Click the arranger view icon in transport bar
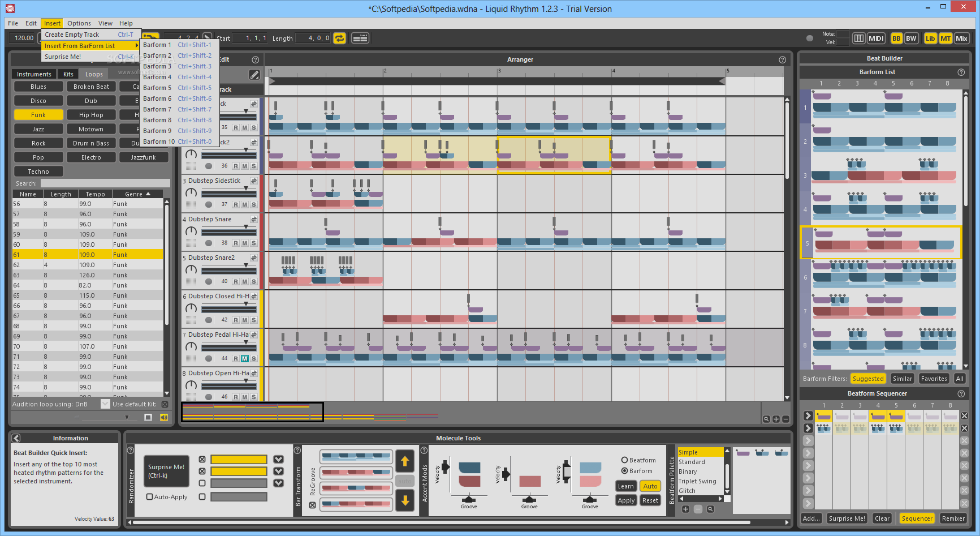This screenshot has height=536, width=980. click(x=360, y=38)
